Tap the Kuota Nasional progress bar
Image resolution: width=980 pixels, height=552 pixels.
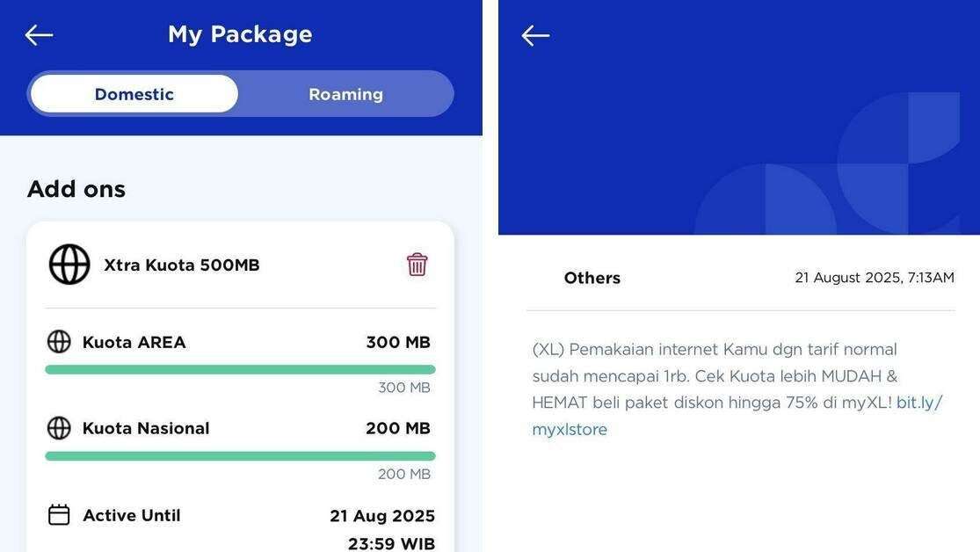[240, 455]
